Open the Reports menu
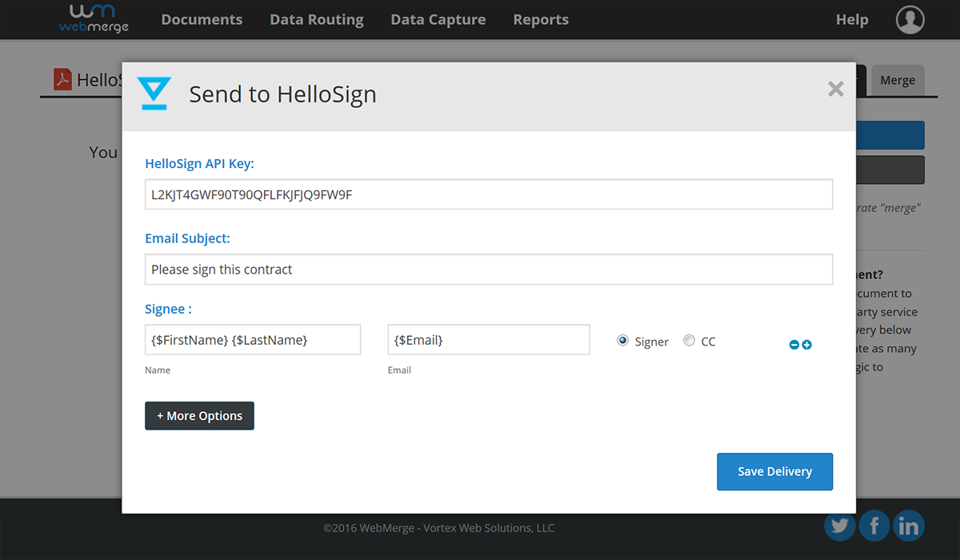The image size is (960, 560). [x=541, y=20]
